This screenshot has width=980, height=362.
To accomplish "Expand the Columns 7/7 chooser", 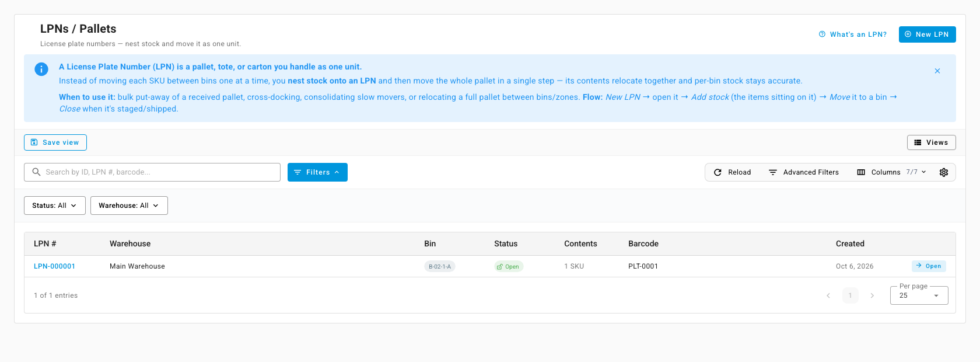I will (x=891, y=172).
